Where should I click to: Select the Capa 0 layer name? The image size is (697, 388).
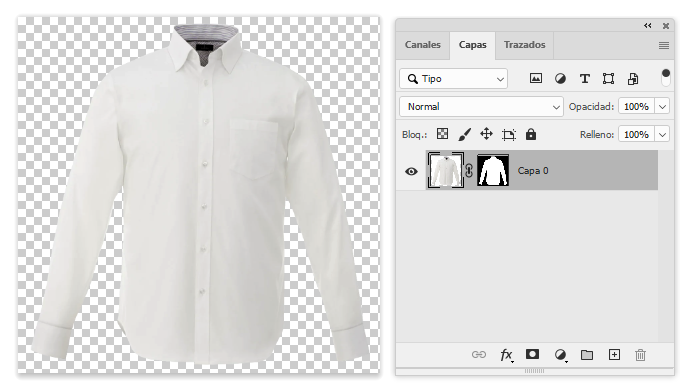pos(533,171)
